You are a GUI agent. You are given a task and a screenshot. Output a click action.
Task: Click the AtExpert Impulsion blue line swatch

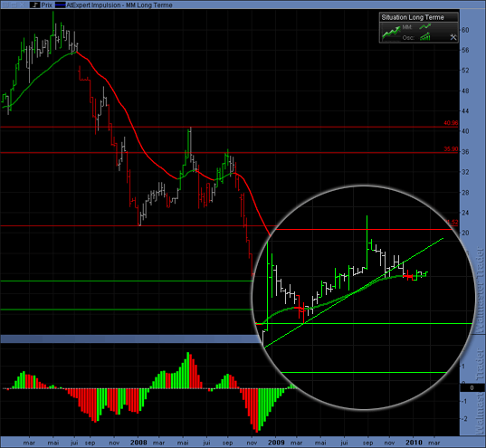click(x=60, y=5)
